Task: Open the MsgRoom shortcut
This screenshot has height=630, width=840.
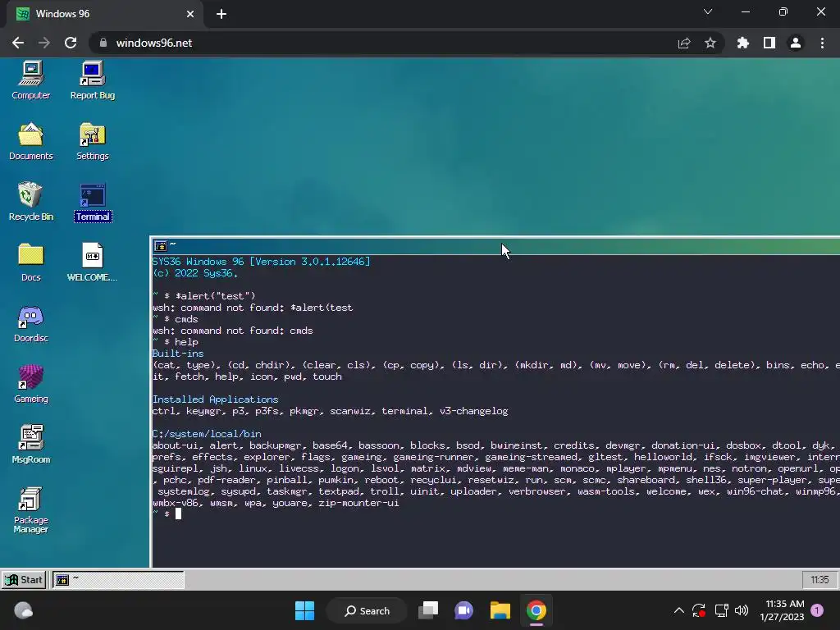Action: 30,445
